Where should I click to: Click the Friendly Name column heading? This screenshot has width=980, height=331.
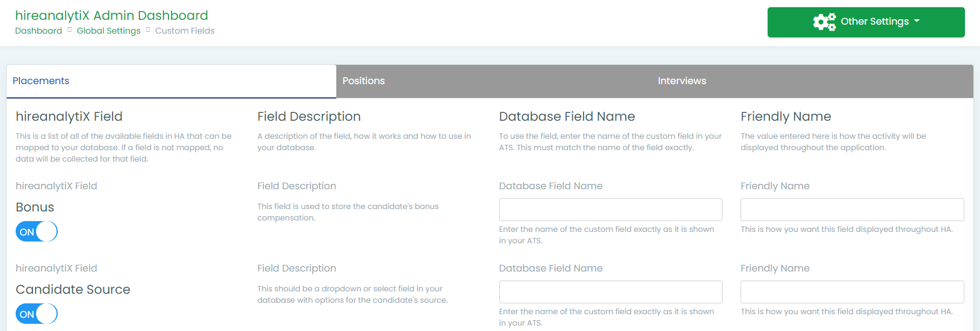pyautogui.click(x=786, y=117)
